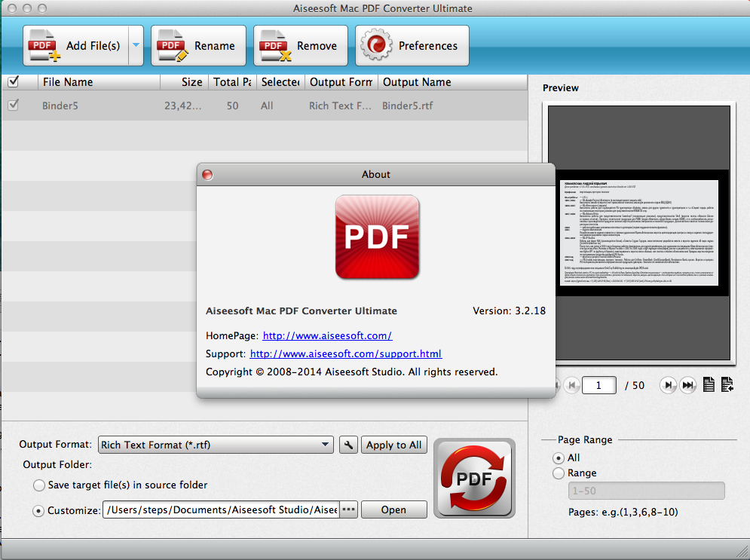Click the Total Pages column header

pyautogui.click(x=232, y=82)
